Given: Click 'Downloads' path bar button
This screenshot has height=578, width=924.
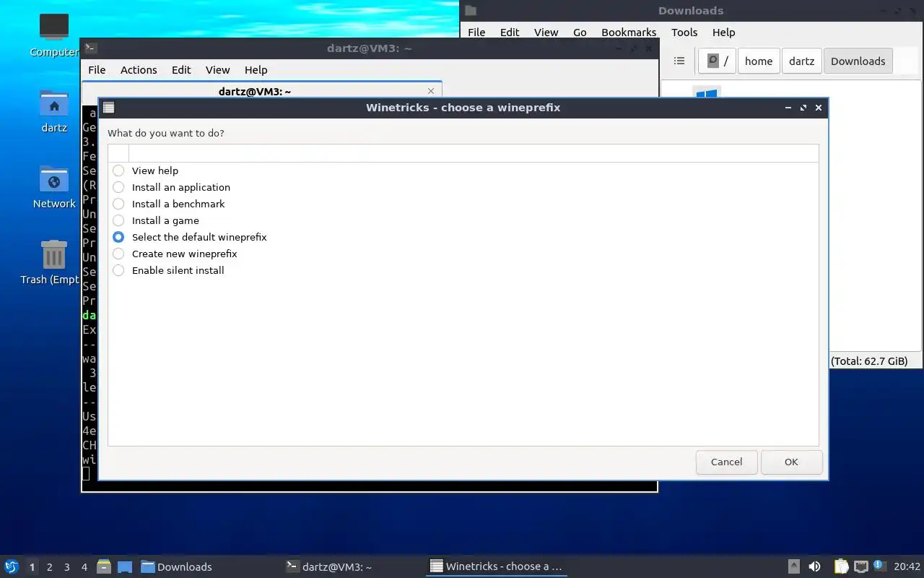Looking at the screenshot, I should pos(858,61).
